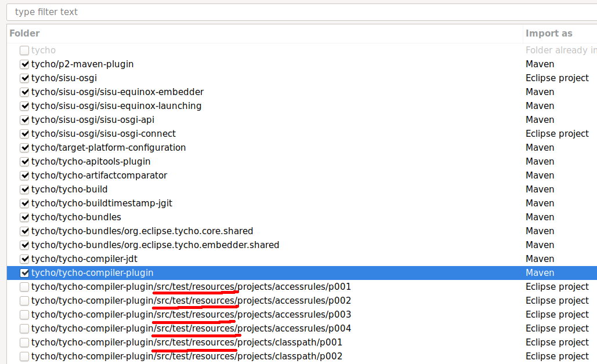Select tycho/target-platform-configuration text
The height and width of the screenshot is (364, 597).
click(108, 148)
